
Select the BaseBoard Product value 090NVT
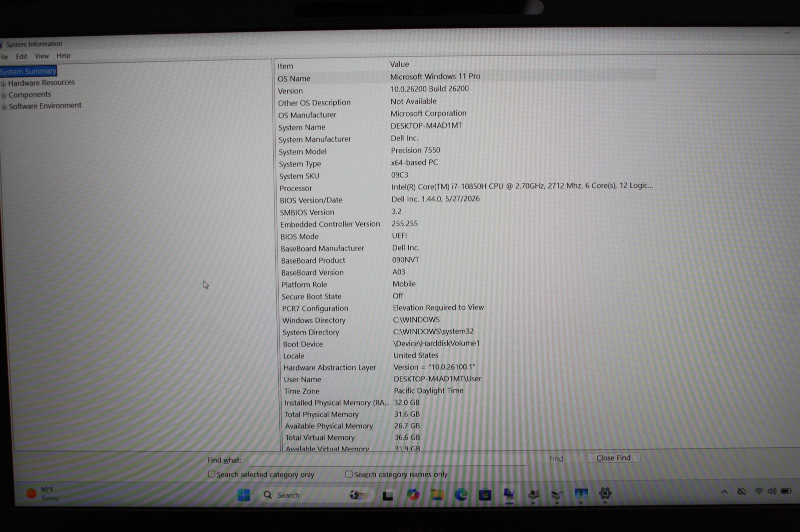(x=406, y=259)
